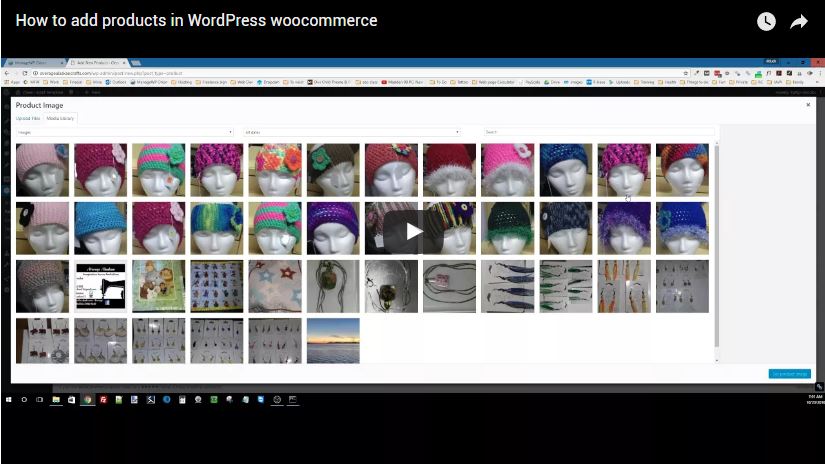Image resolution: width=825 pixels, height=465 pixels.
Task: Click the media Search input field
Action: coord(599,132)
